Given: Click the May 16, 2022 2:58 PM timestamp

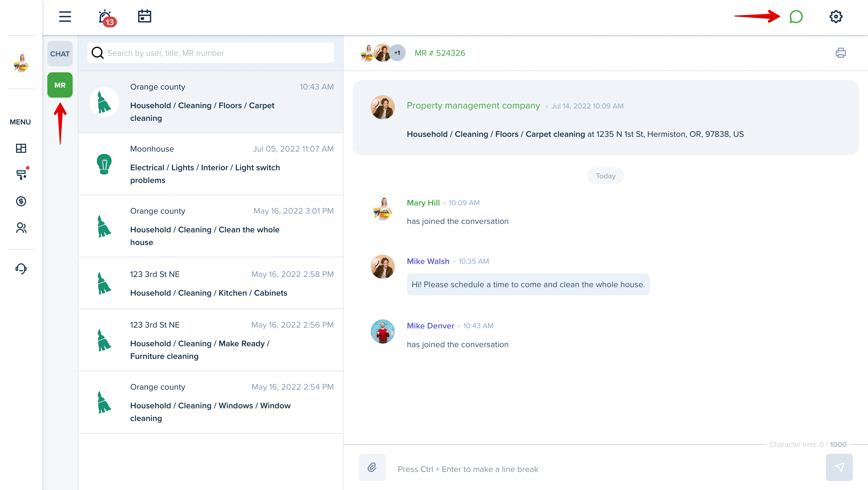Looking at the screenshot, I should point(292,274).
